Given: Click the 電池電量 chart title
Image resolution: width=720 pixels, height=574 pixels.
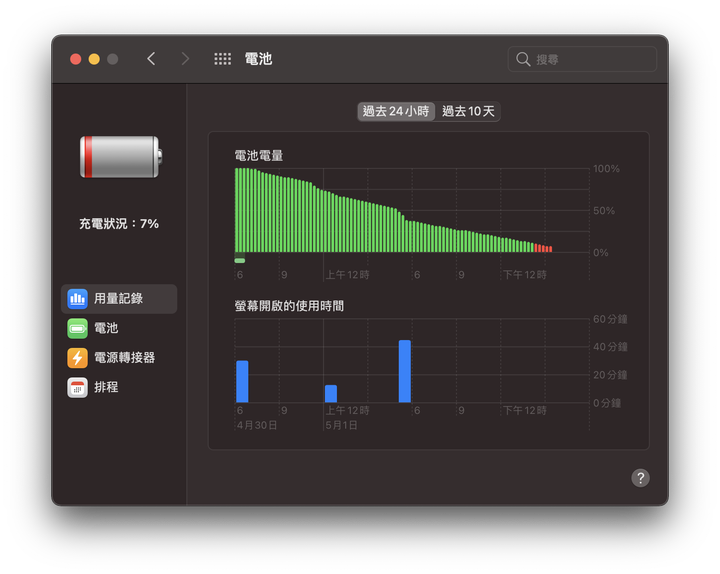Looking at the screenshot, I should 259,156.
